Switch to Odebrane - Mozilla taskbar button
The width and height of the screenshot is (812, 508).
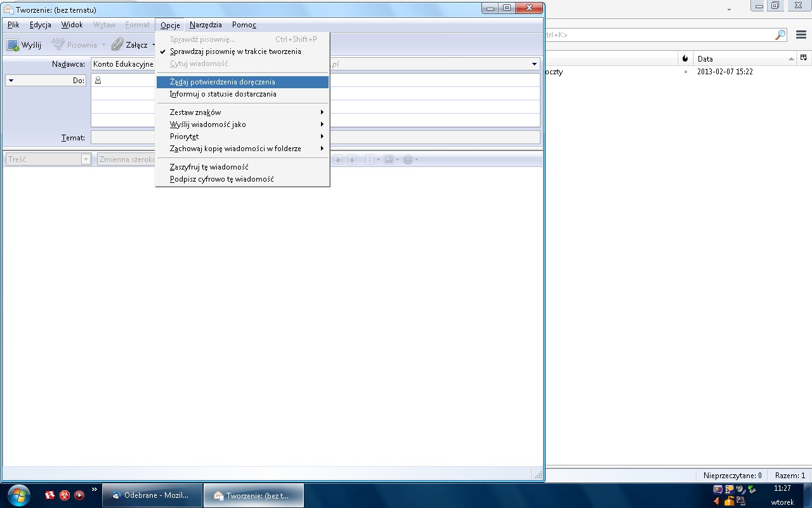click(x=153, y=495)
